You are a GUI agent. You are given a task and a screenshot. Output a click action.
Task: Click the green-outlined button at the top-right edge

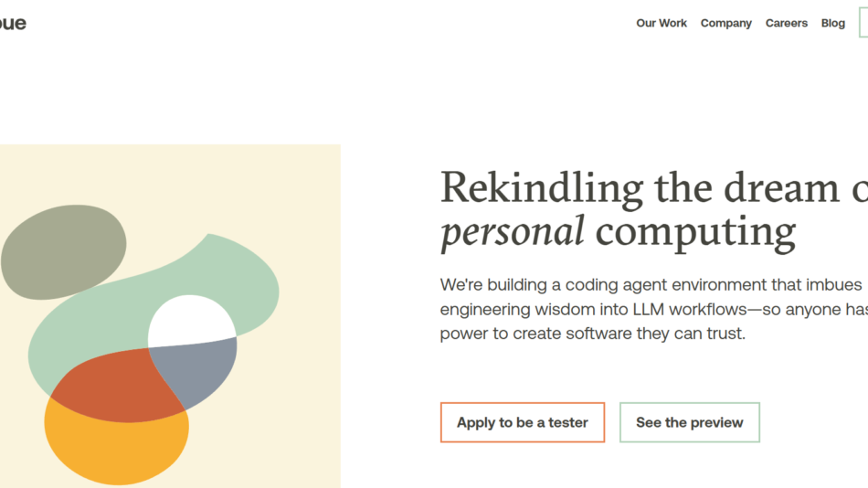pos(863,24)
